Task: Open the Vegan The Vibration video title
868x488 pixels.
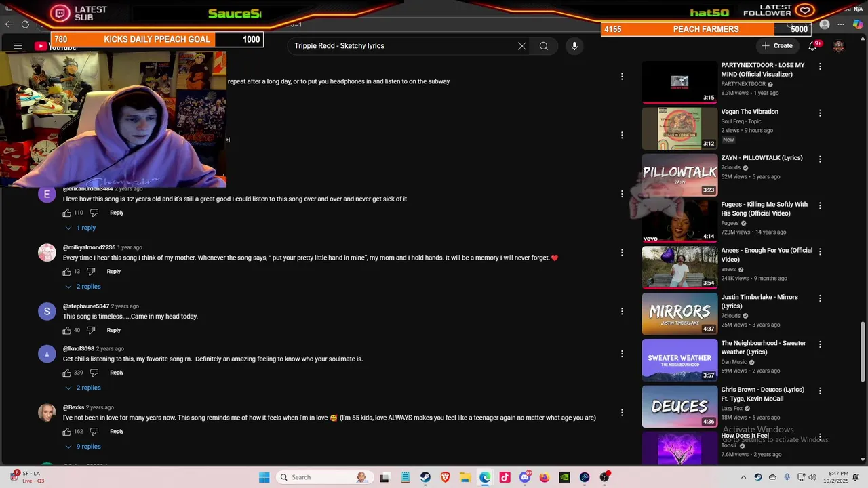Action: point(749,112)
